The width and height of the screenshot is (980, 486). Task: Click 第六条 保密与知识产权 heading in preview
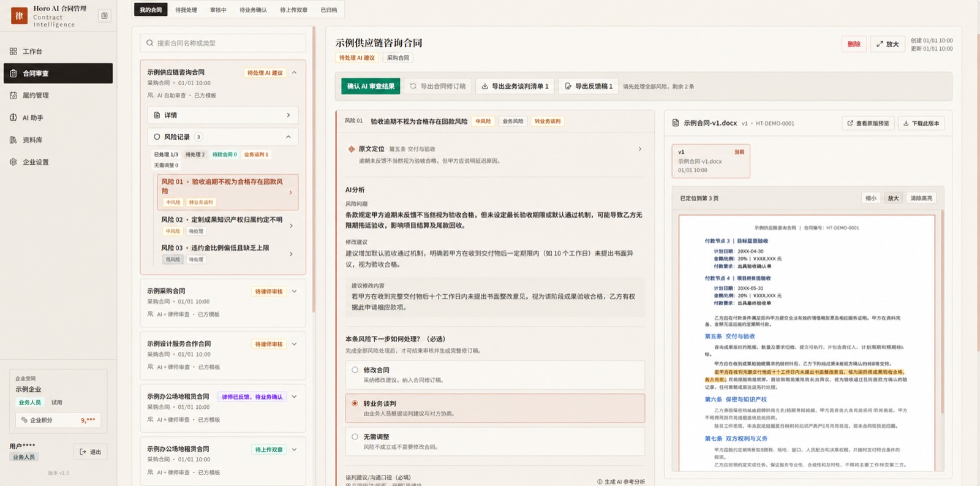pyautogui.click(x=736, y=399)
